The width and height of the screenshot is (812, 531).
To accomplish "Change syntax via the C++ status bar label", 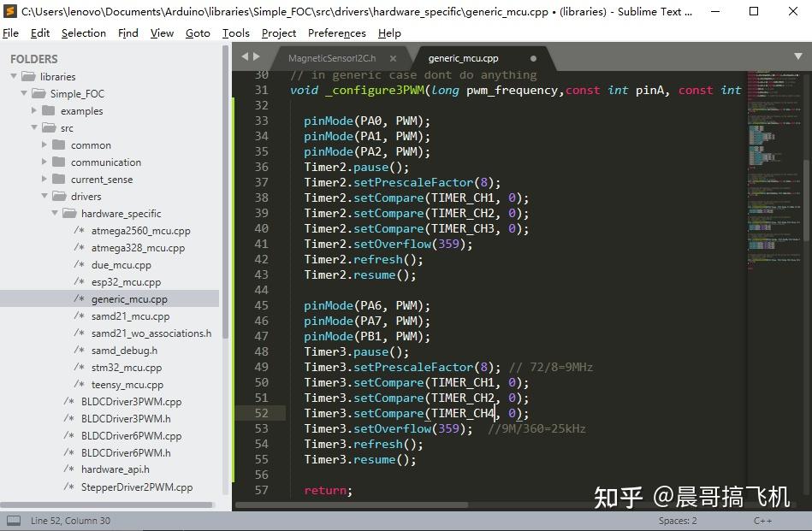I will [x=762, y=520].
